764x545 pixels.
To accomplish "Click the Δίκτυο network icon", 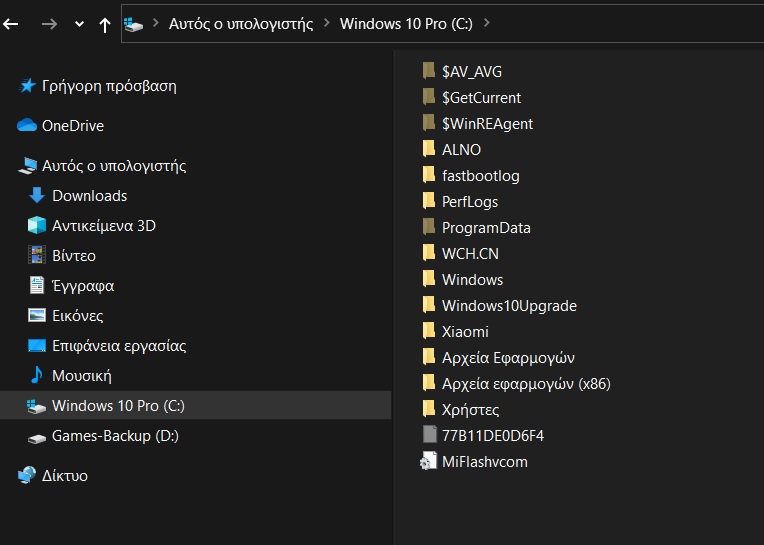I will (x=27, y=476).
